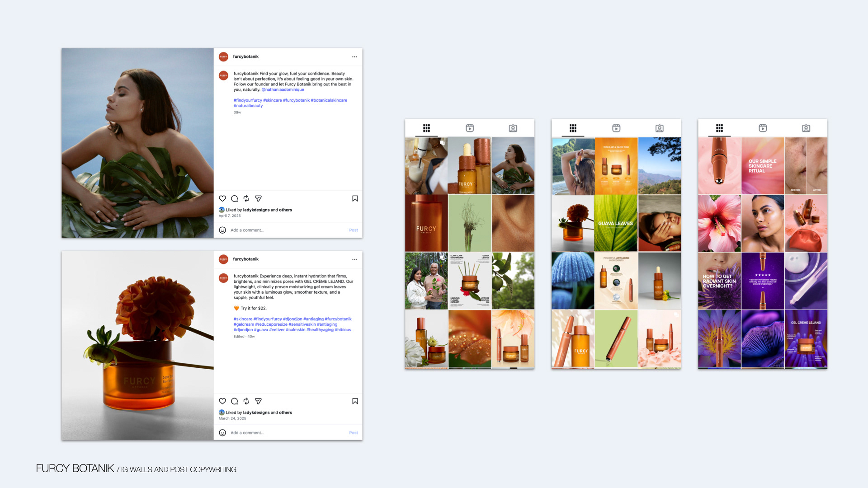Share the top post via paper plane icon
Screen dimensions: 868x488
[258, 198]
